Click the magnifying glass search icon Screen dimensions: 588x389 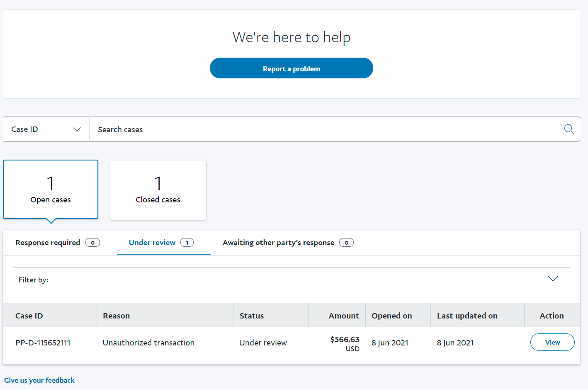pos(569,129)
